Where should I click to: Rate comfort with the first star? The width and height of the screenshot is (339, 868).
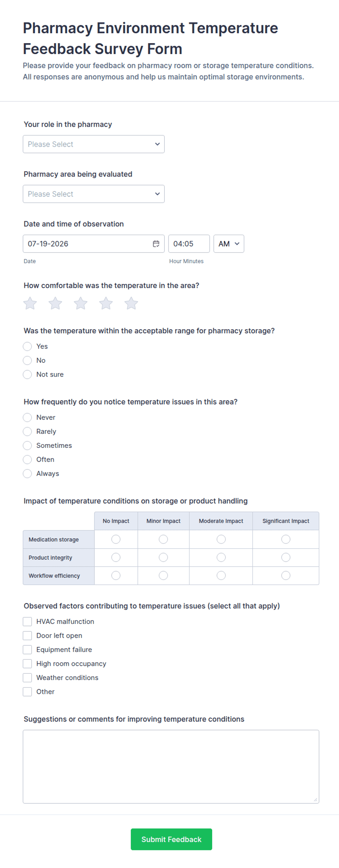pyautogui.click(x=30, y=303)
